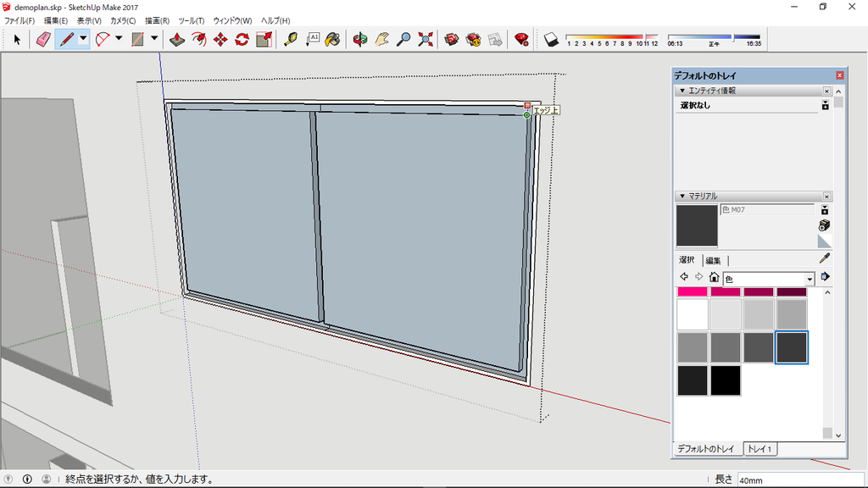
Task: Open the ヘルプ(H) menu
Action: click(x=275, y=20)
